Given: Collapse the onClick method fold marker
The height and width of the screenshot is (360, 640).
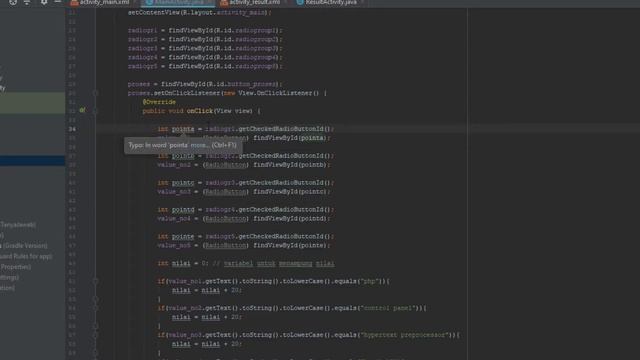Looking at the screenshot, I should (x=95, y=111).
